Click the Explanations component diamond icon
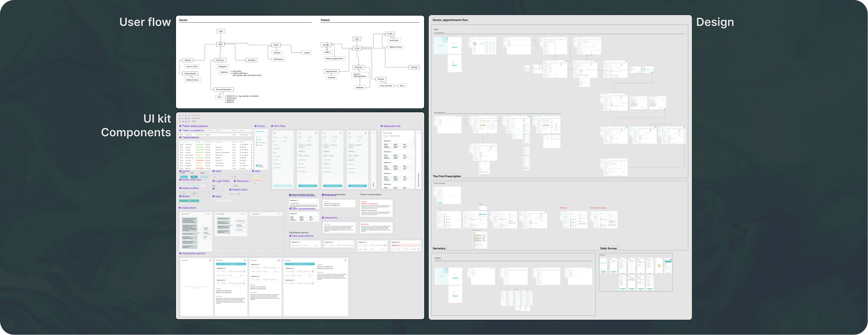 180,208
